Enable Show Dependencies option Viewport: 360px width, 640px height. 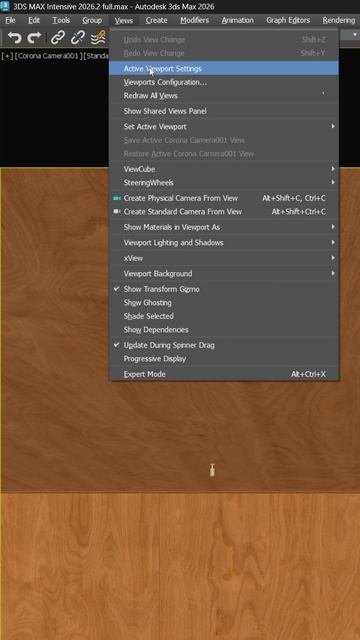[224, 329]
